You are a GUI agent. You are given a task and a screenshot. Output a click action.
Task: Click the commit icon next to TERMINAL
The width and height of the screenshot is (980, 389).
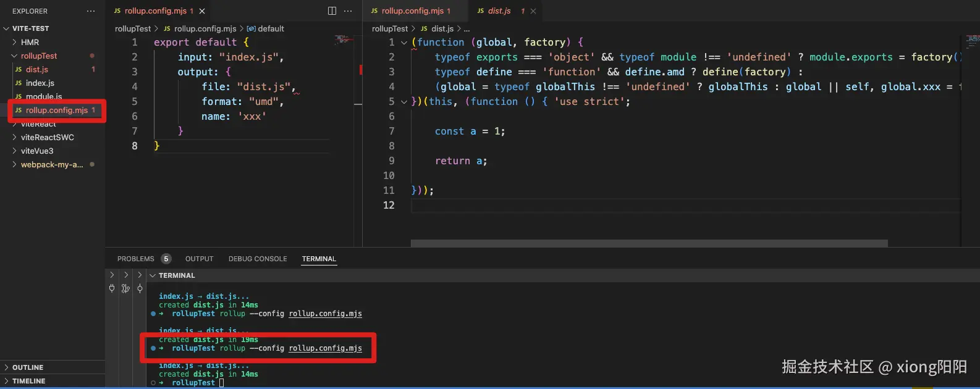[140, 288]
